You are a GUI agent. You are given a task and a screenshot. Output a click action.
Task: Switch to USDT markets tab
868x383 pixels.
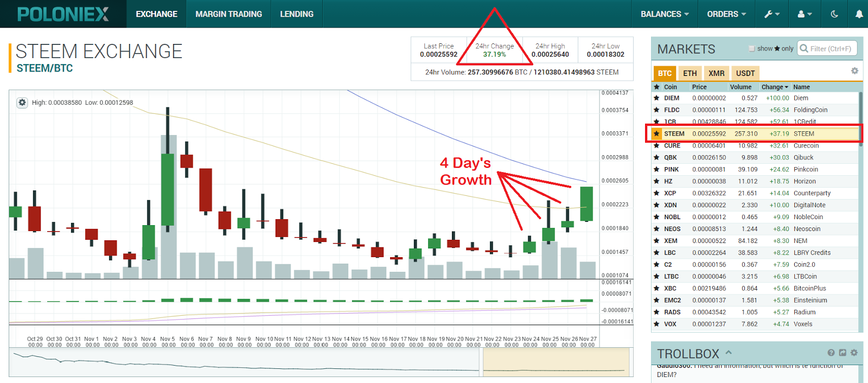745,73
